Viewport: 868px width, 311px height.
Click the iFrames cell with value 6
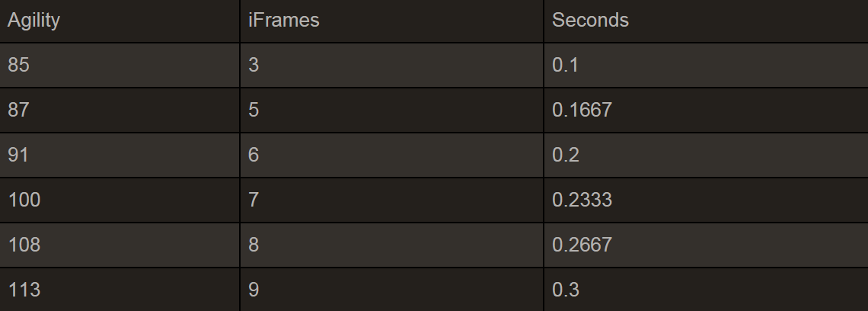pyautogui.click(x=254, y=155)
